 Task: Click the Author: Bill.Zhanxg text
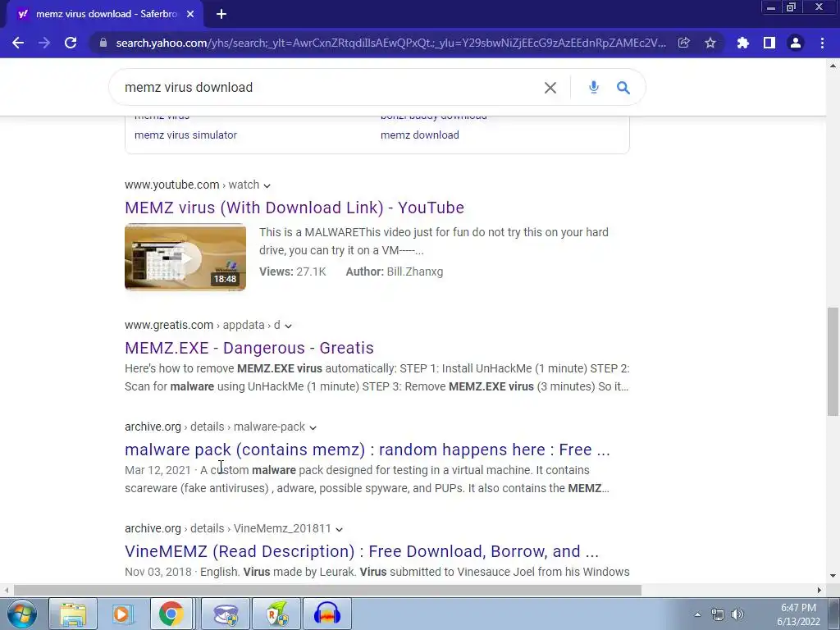395,272
